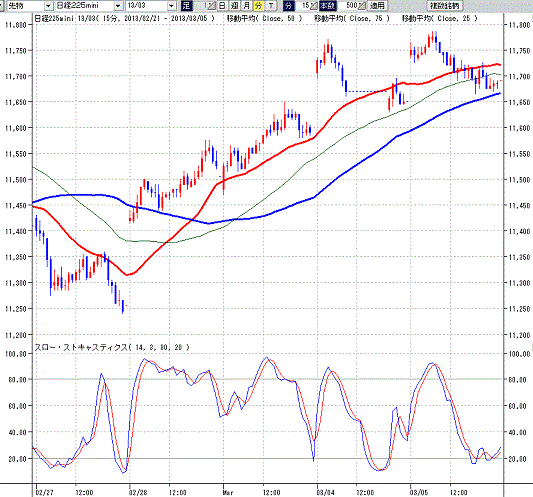The height and width of the screenshot is (497, 533).
Task: Click the bar count 500 stepper
Action: tap(362, 5)
